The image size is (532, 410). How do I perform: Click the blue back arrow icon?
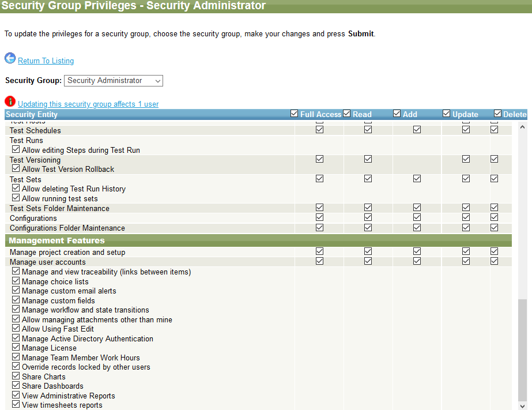10,58
